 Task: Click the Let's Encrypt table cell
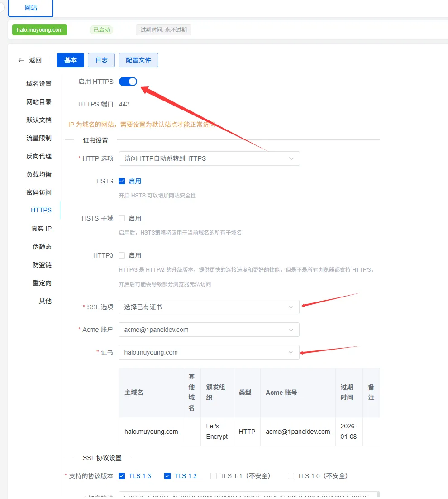[x=217, y=431]
